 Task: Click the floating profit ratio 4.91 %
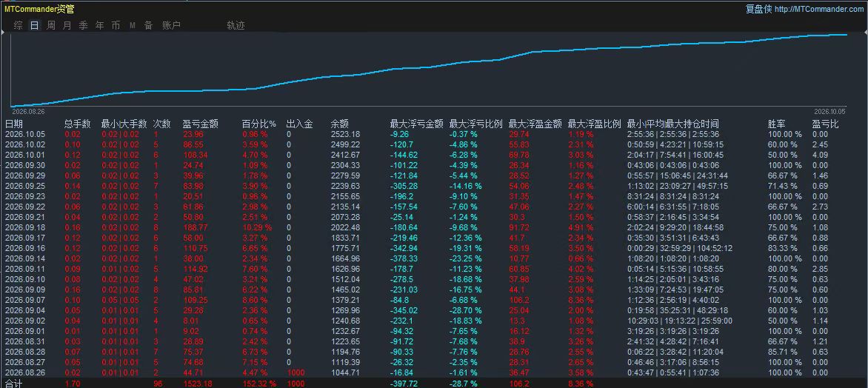click(x=581, y=227)
